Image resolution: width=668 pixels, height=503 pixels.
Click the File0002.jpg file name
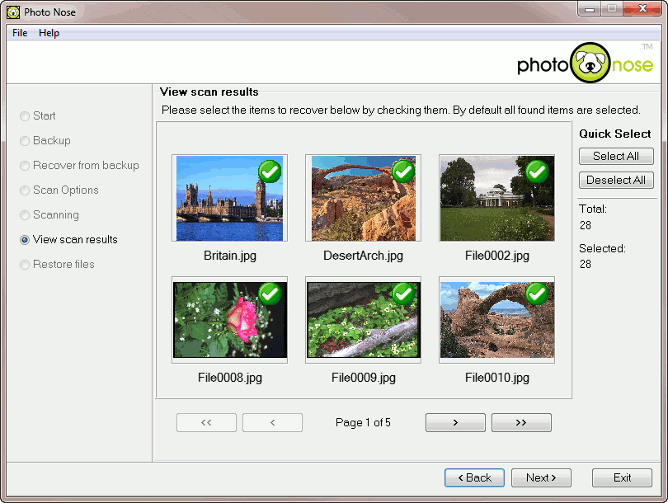click(x=497, y=256)
